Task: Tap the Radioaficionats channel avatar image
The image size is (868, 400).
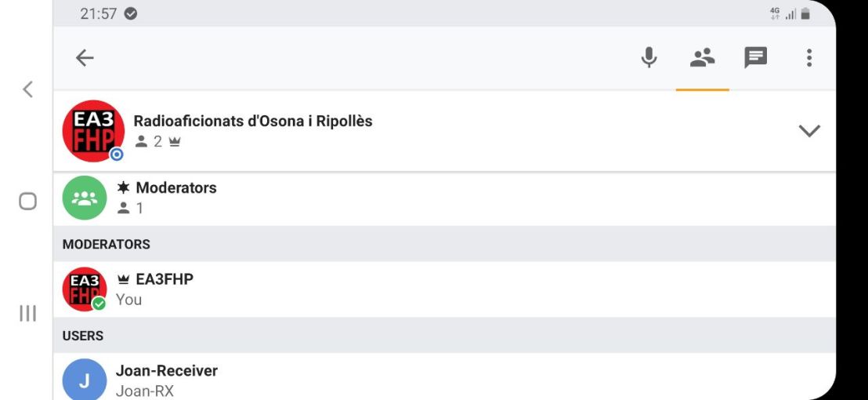Action: click(x=93, y=130)
